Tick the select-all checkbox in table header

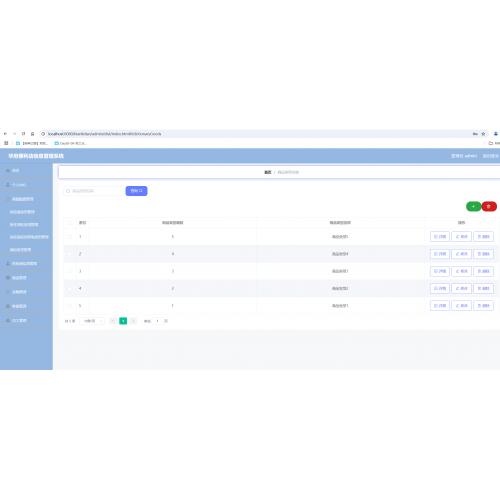pyautogui.click(x=70, y=222)
